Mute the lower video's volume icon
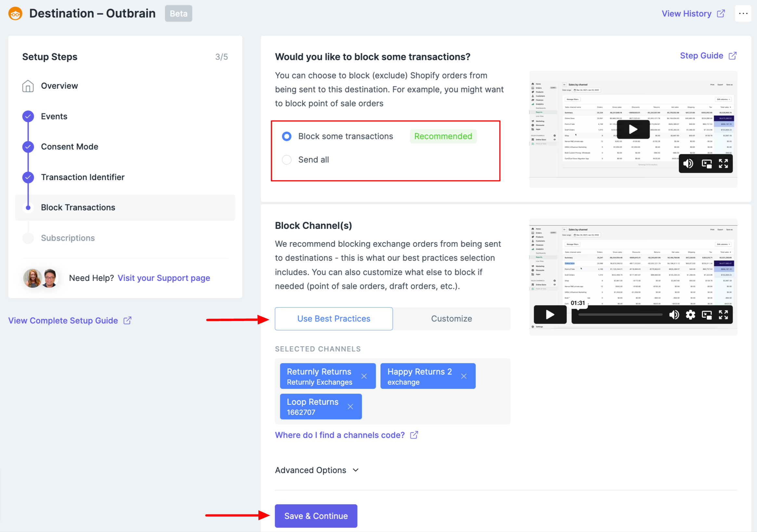The image size is (757, 532). click(673, 315)
